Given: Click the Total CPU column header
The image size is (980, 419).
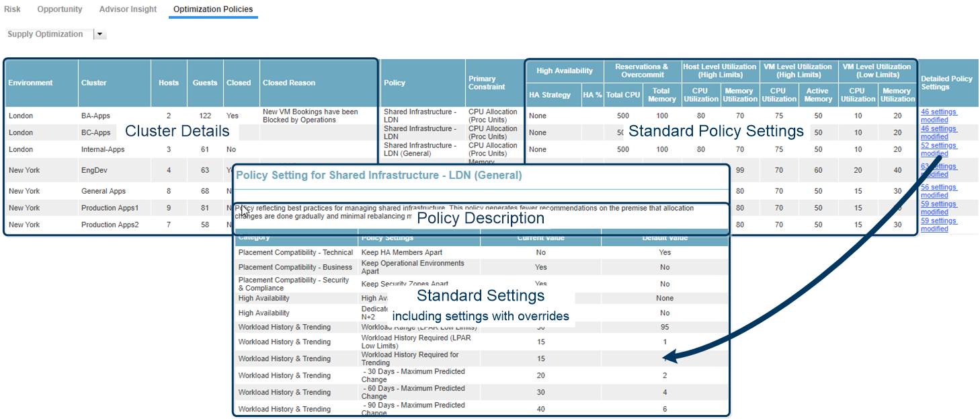Looking at the screenshot, I should point(623,95).
